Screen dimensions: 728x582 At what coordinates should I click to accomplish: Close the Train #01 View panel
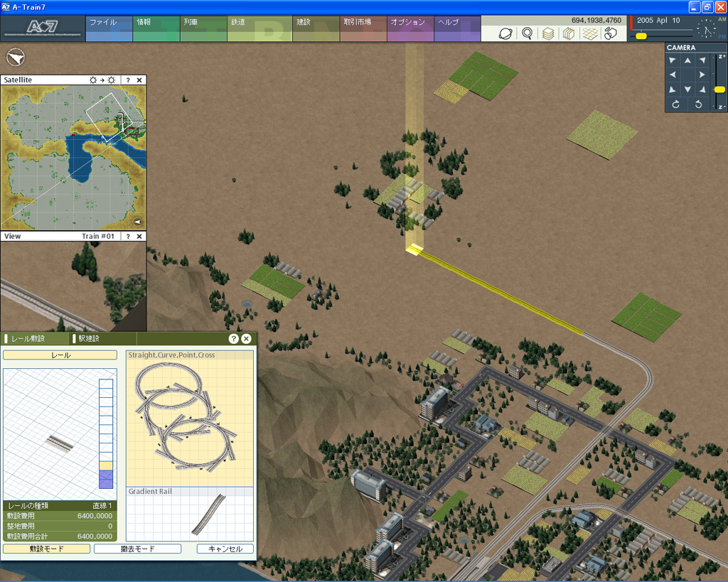[139, 236]
